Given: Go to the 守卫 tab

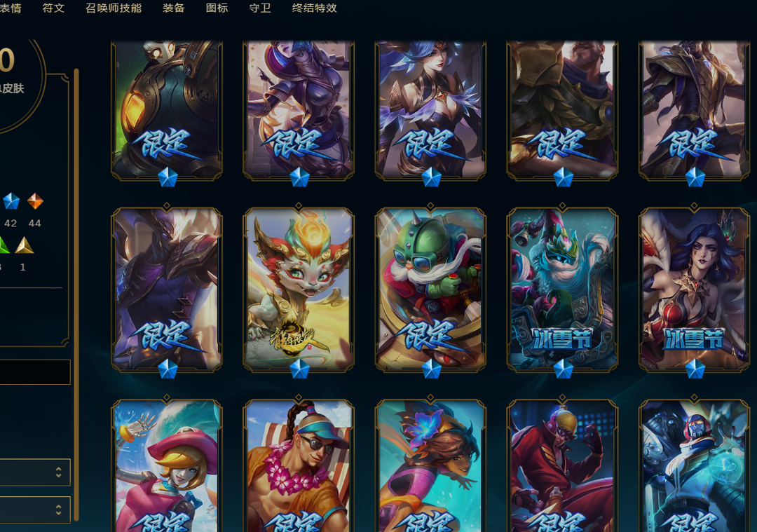Looking at the screenshot, I should coord(260,8).
